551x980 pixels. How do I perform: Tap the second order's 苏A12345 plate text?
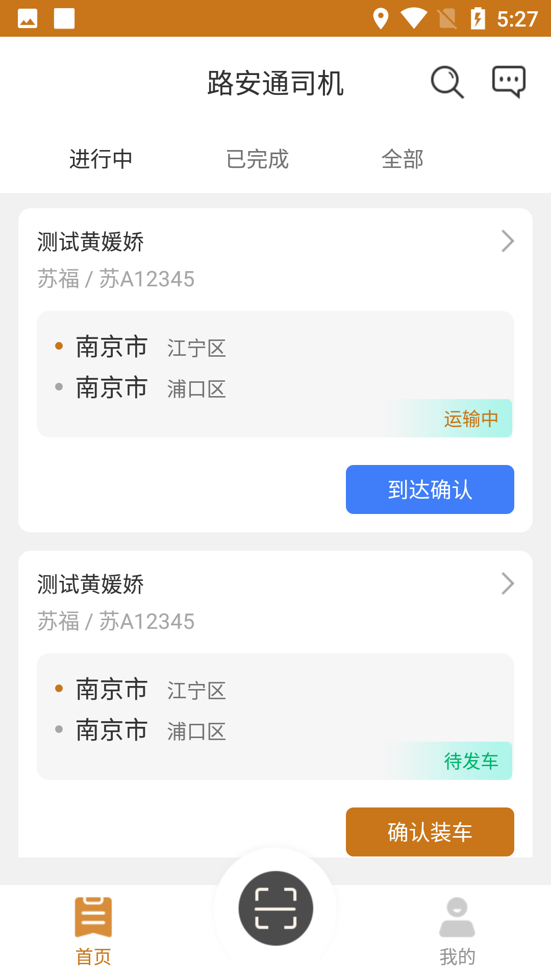click(x=147, y=622)
